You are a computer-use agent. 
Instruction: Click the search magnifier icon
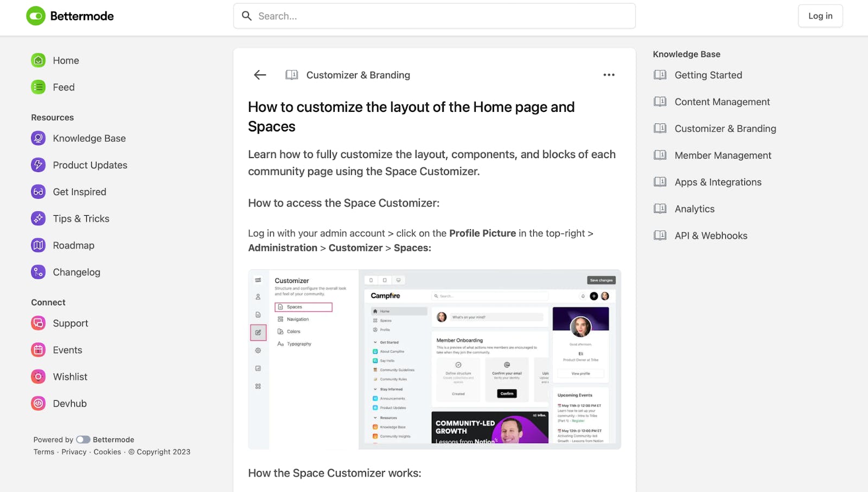(x=247, y=16)
